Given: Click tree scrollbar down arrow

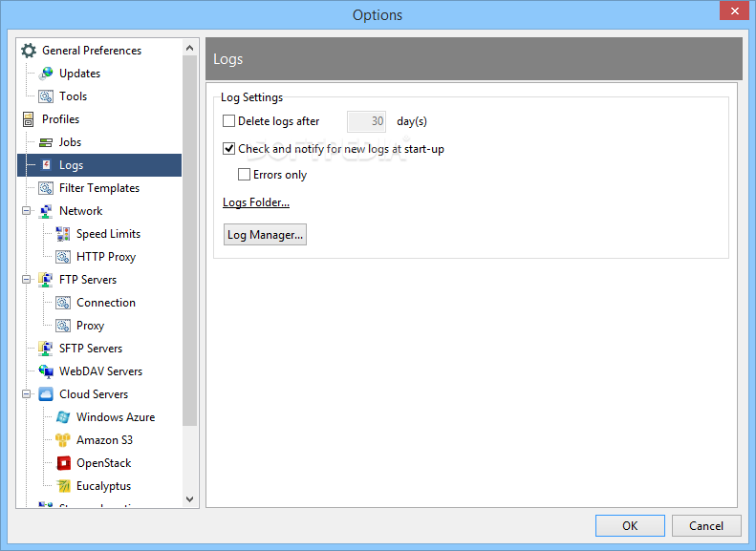Looking at the screenshot, I should click(x=189, y=499).
